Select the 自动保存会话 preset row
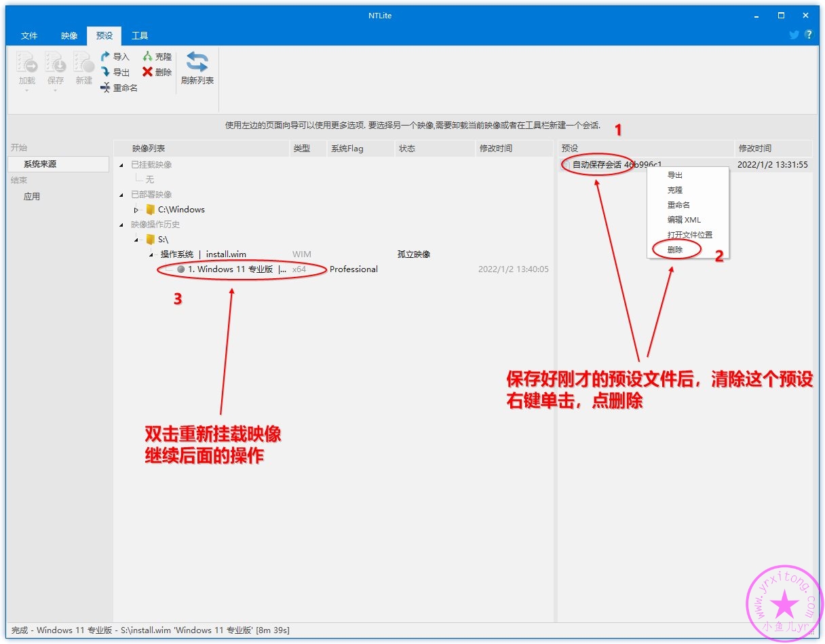This screenshot has width=825, height=644. (685, 165)
